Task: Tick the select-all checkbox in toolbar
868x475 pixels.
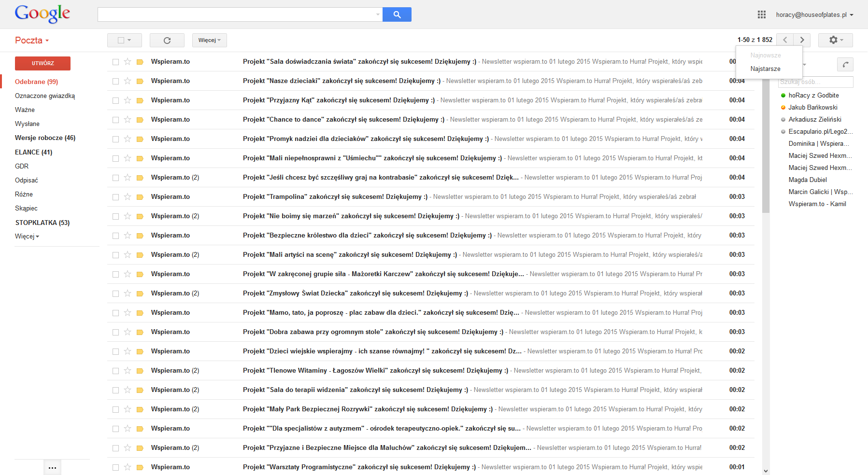Action: (121, 40)
